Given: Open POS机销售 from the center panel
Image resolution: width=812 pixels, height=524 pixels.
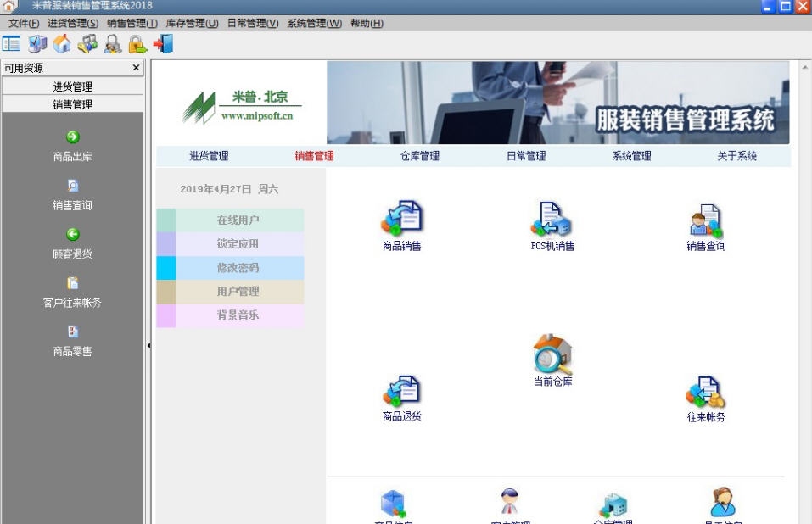Looking at the screenshot, I should tap(552, 222).
